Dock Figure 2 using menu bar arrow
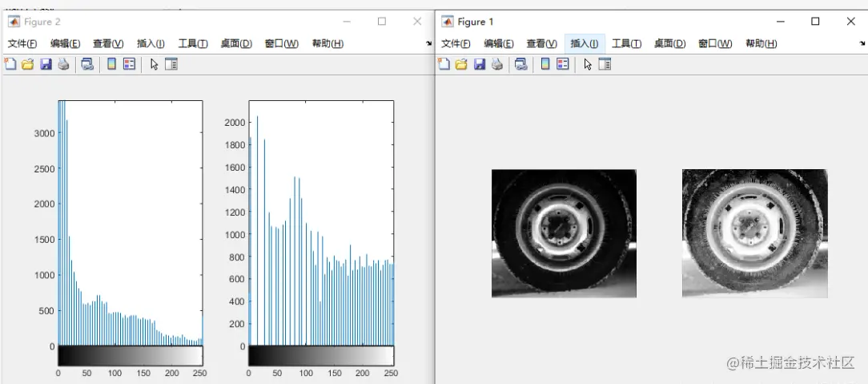Viewport: 868px width, 384px height. 428,43
